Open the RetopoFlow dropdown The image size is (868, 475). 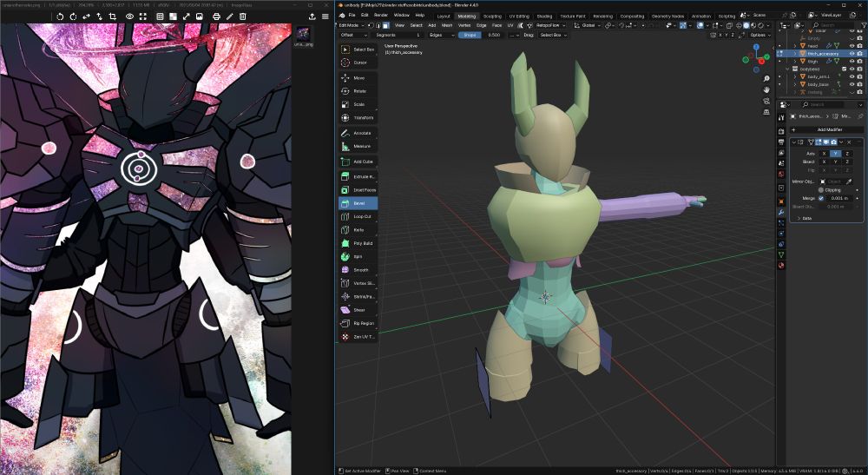(550, 25)
